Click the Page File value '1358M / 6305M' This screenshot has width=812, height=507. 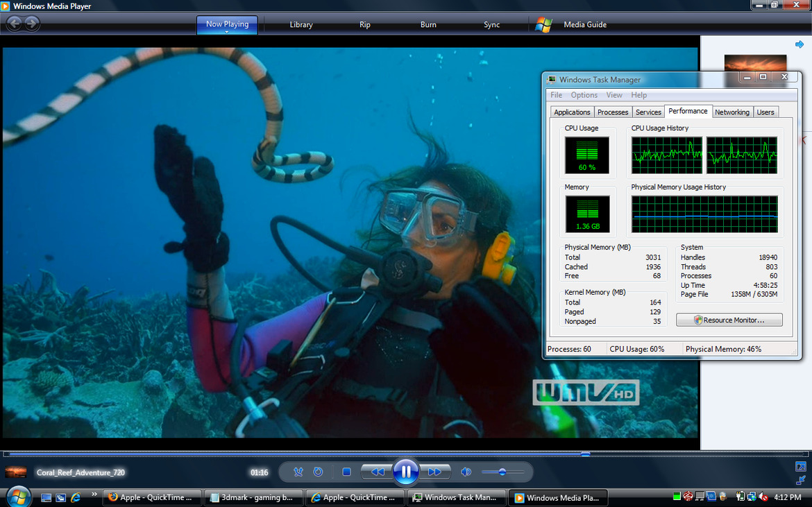click(754, 294)
